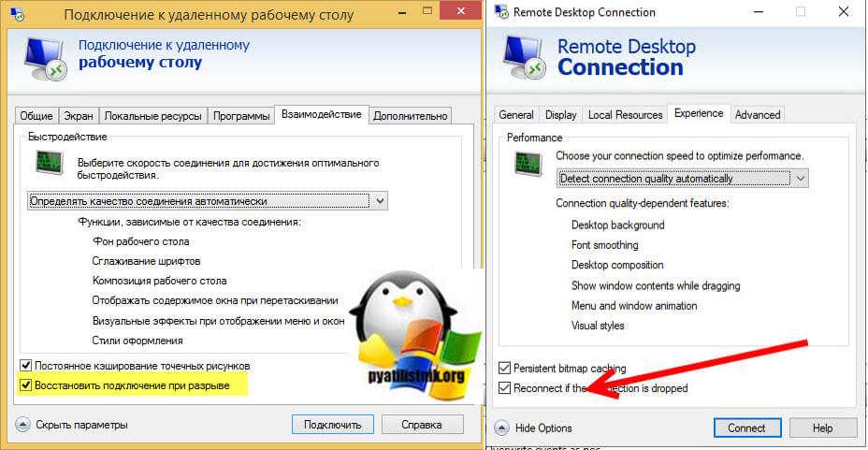This screenshot has width=868, height=450.
Task: Toggle Постоянное кэширование точечных рисунков checkbox
Action: coord(26,366)
